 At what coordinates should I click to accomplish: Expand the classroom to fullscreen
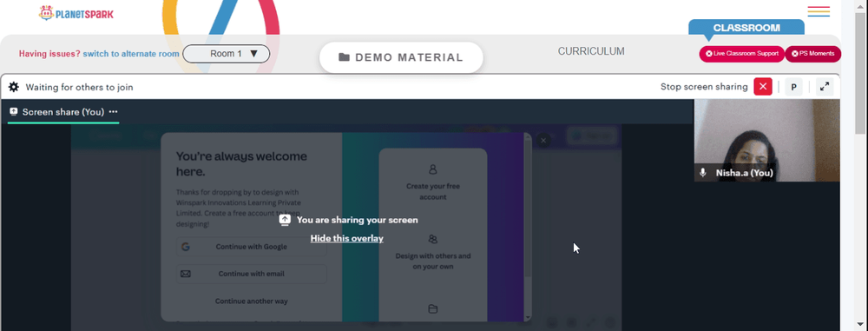(825, 87)
